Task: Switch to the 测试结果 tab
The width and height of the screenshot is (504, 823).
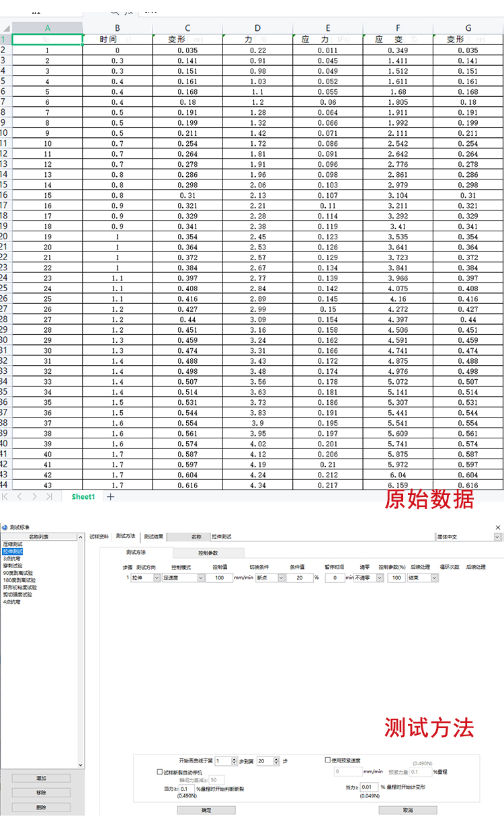Action: (x=153, y=537)
